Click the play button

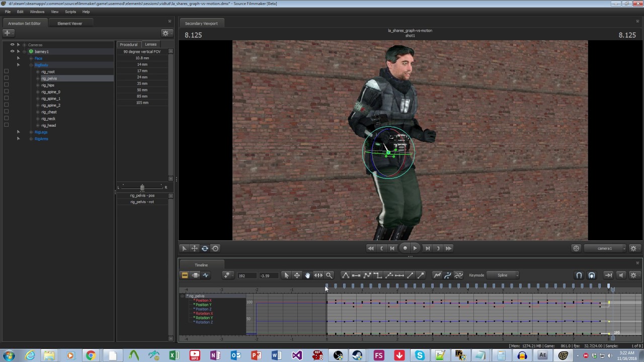(x=415, y=248)
